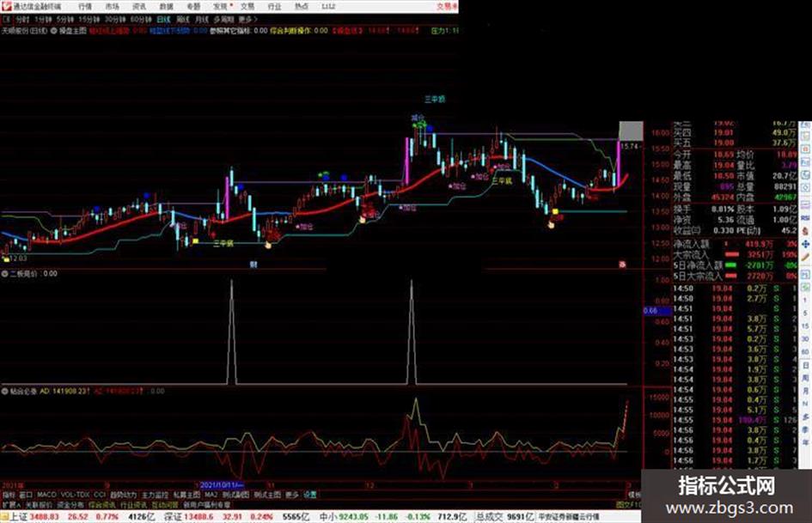
Task: Switch chart to 1分钟 period
Action: coord(42,20)
